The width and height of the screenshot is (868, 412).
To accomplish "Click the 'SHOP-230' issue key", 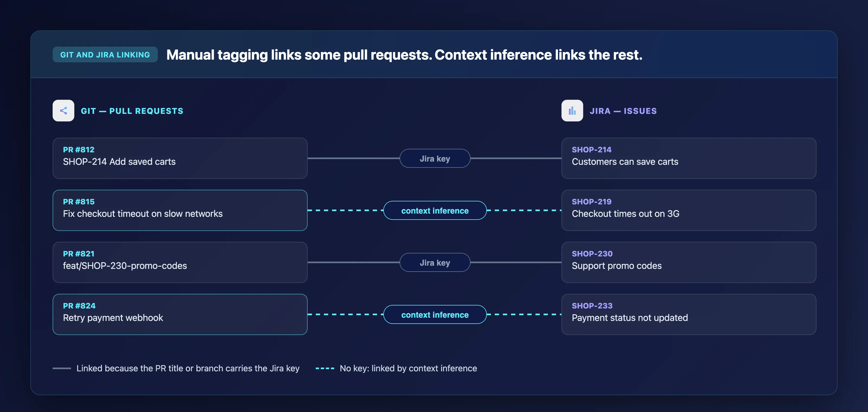I will [x=592, y=253].
